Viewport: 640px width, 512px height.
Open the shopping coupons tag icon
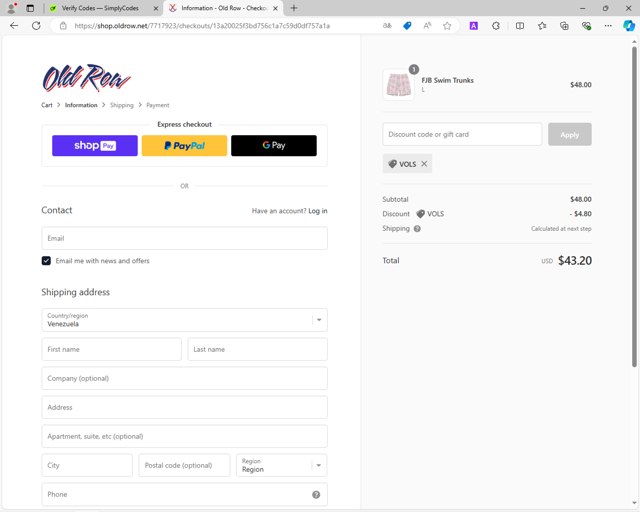coord(407,26)
